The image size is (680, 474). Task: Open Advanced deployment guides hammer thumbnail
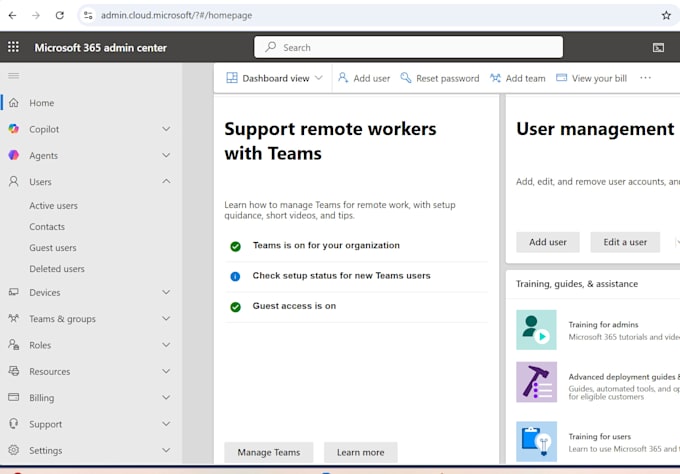point(536,382)
